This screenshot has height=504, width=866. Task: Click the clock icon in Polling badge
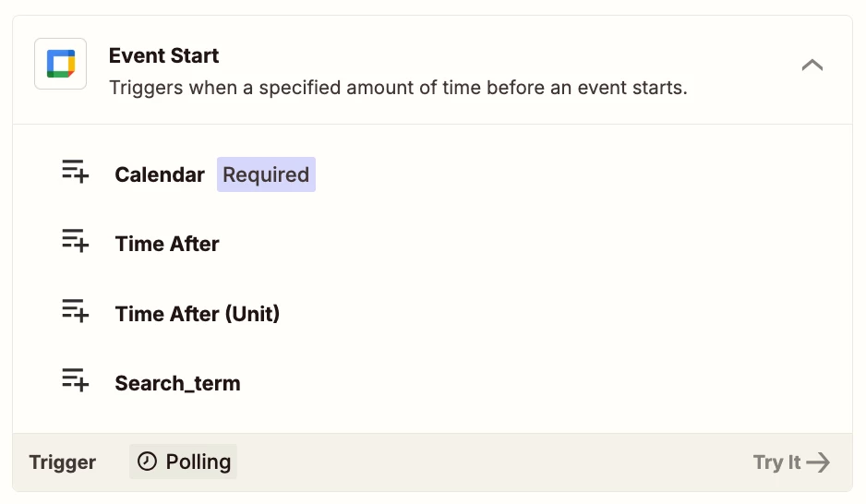click(147, 462)
